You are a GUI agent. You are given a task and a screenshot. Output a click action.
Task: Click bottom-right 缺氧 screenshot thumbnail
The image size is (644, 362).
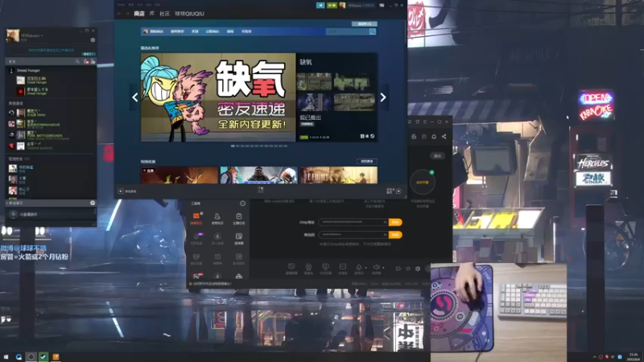354,102
